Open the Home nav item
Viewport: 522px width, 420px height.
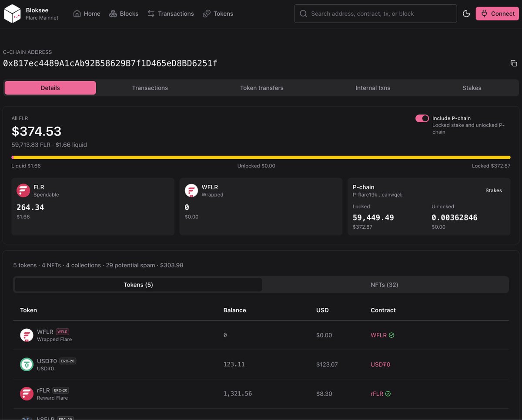87,13
